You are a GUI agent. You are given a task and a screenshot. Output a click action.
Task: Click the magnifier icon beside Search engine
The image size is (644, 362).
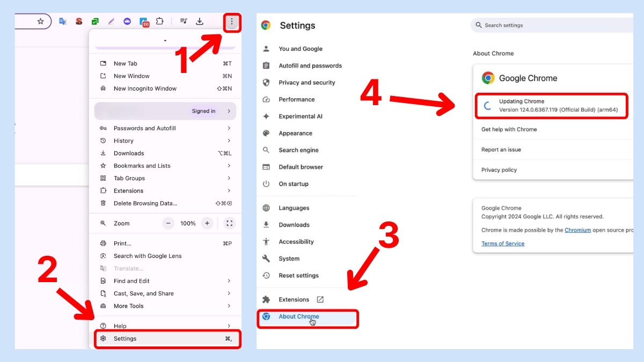pyautogui.click(x=266, y=150)
